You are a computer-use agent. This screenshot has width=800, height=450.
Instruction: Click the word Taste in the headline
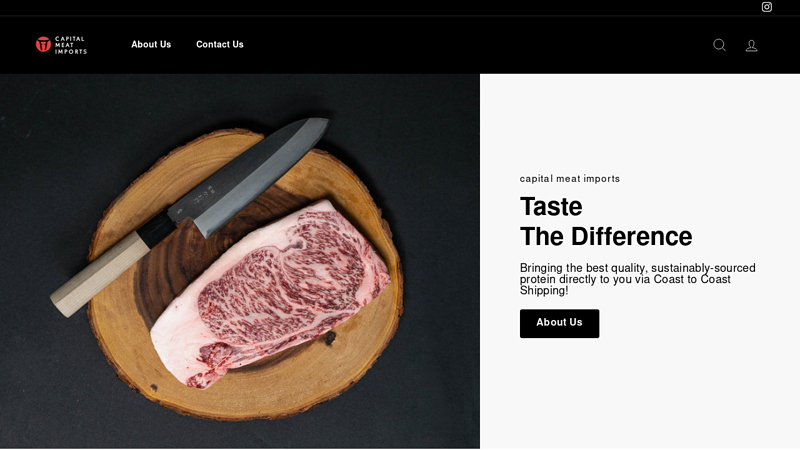pyautogui.click(x=551, y=207)
